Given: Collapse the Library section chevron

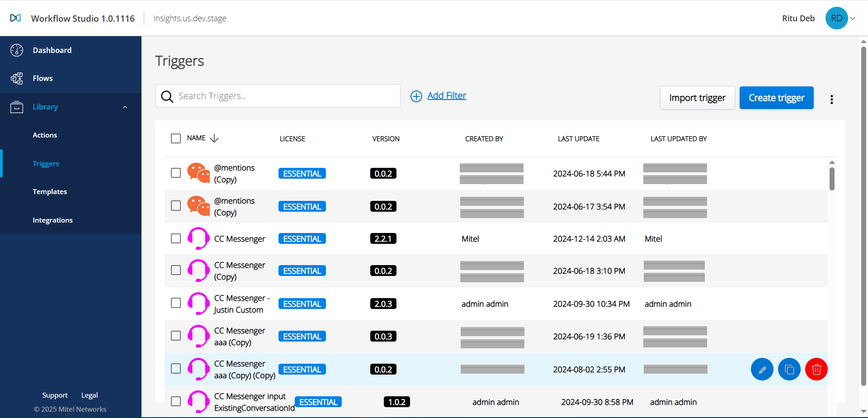Looking at the screenshot, I should click(125, 107).
